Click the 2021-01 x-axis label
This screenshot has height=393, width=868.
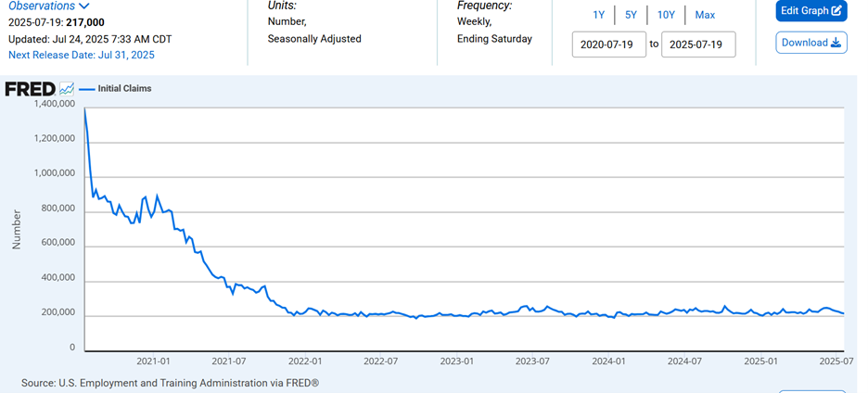click(x=153, y=361)
